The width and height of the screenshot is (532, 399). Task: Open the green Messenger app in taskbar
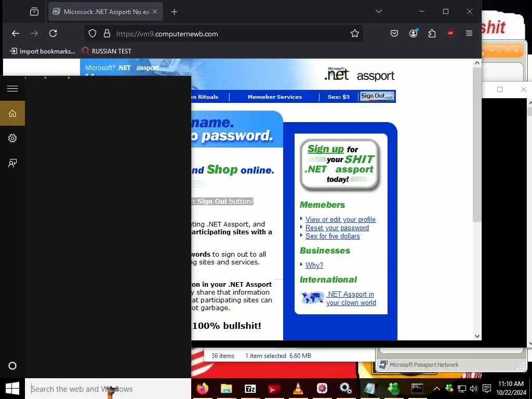point(393,389)
